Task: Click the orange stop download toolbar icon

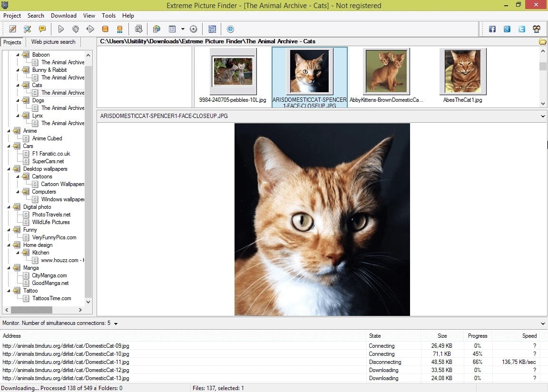Action: [105, 29]
